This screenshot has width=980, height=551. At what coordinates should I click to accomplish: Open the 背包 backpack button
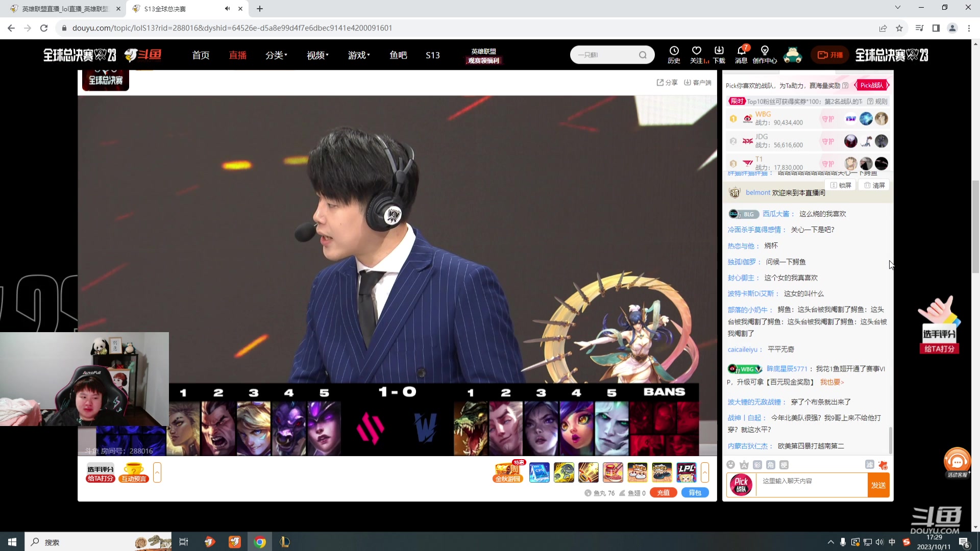(695, 493)
